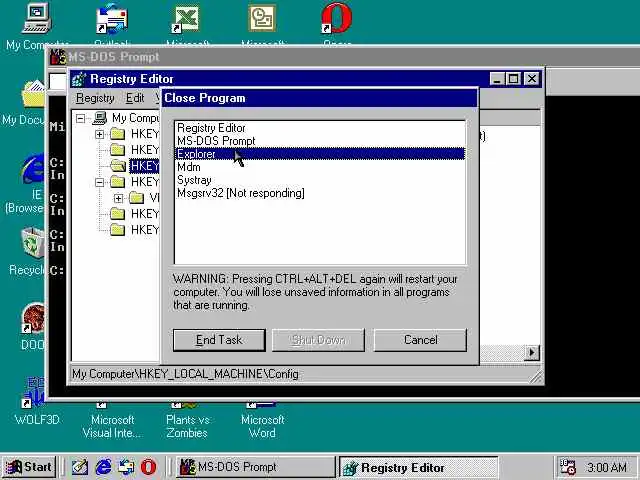Click the Registry Editor title bar icon
640x480 pixels.
[79, 79]
